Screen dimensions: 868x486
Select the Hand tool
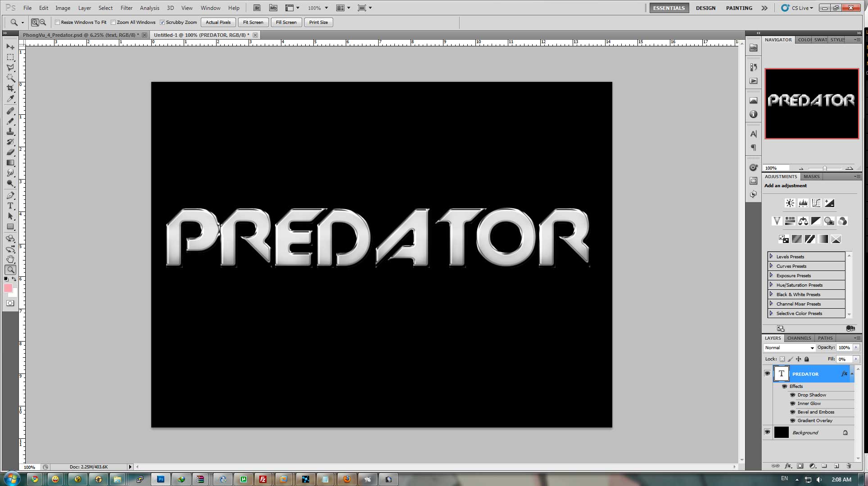pyautogui.click(x=10, y=259)
